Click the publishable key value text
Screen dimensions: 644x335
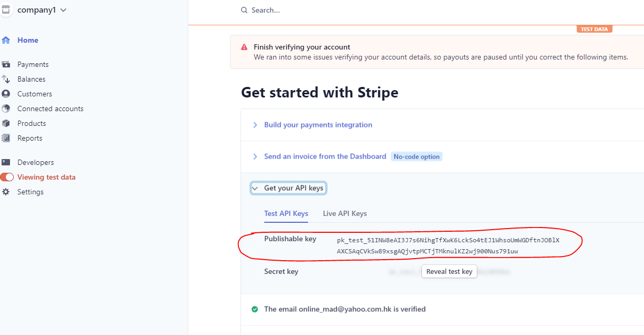[448, 245]
